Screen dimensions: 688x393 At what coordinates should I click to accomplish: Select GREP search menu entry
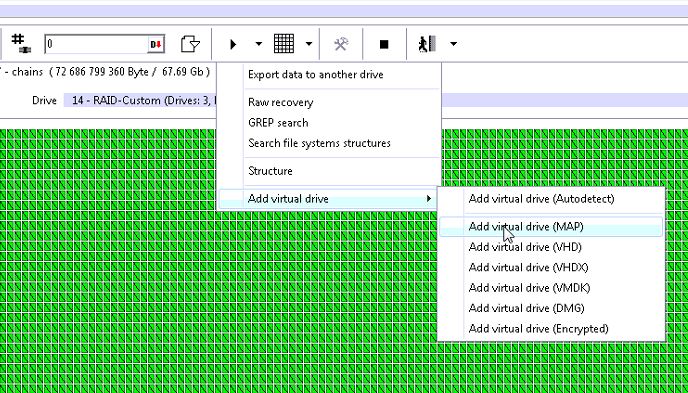point(329,123)
